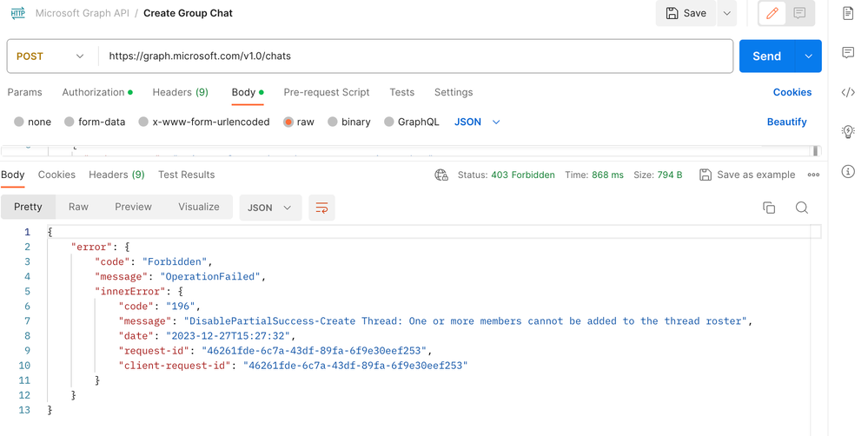868x436 pixels.
Task: Open raw body JSON format dropdown
Action: (x=477, y=122)
